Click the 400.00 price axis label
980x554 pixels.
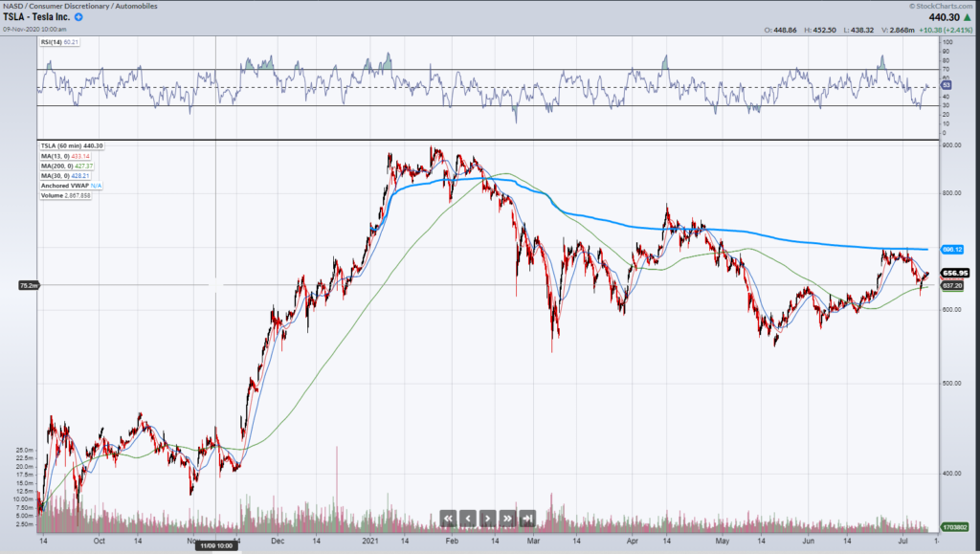(x=952, y=474)
